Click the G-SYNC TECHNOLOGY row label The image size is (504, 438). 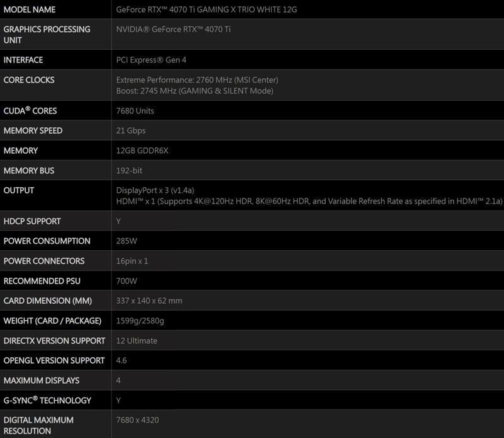(47, 400)
